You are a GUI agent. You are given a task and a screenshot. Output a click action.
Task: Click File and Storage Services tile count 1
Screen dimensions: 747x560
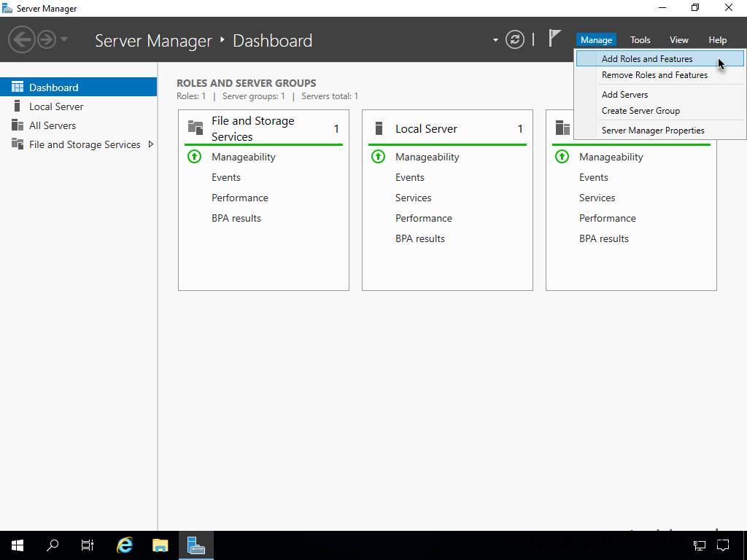pyautogui.click(x=336, y=128)
